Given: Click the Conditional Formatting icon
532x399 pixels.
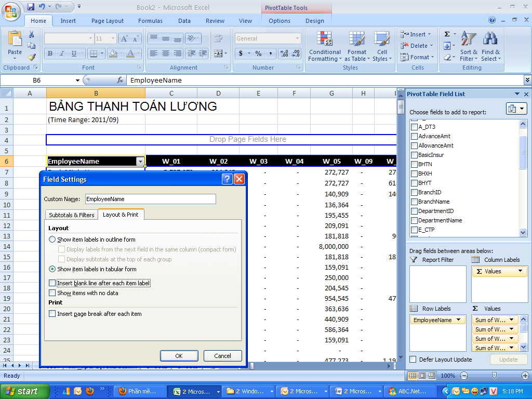Looking at the screenshot, I should [x=325, y=40].
